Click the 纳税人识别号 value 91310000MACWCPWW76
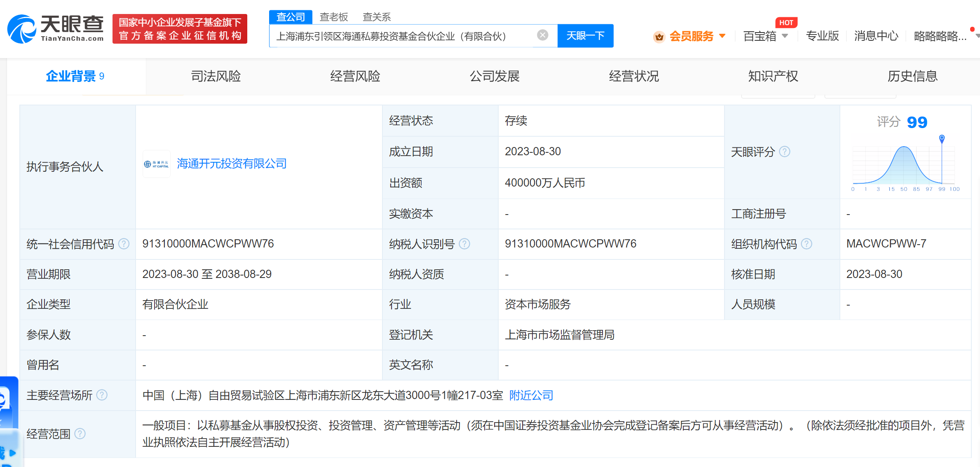980x467 pixels. 571,244
